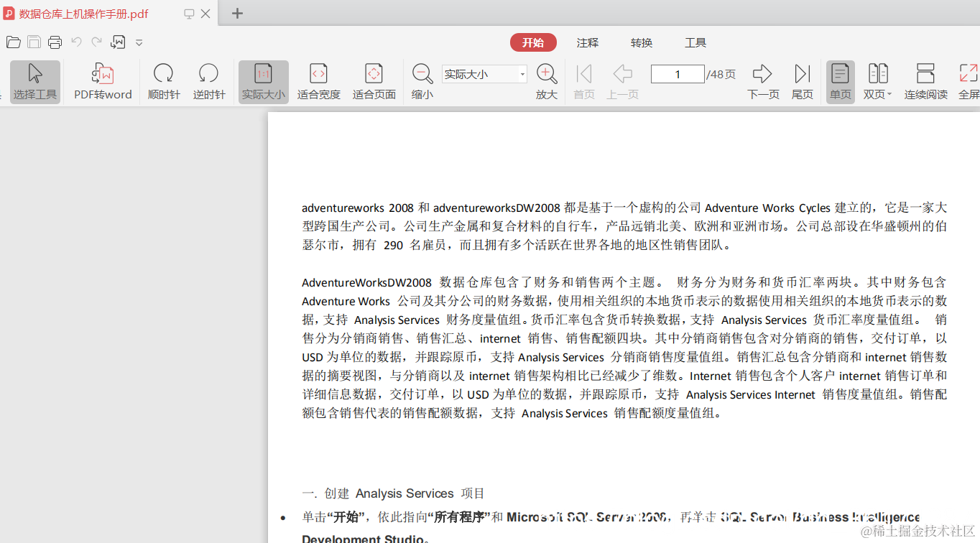The height and width of the screenshot is (543, 980).
Task: Choose 适合宽度 fit width view
Action: (318, 82)
